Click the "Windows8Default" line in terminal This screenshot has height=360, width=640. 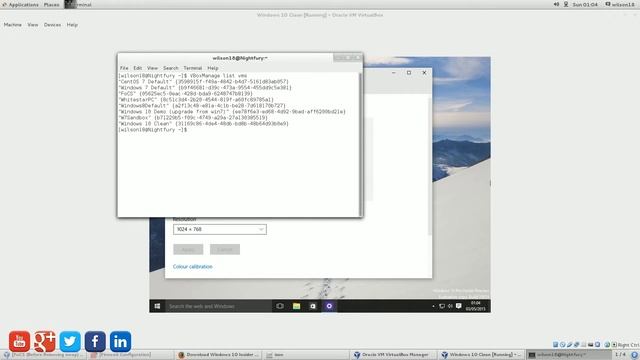click(x=202, y=106)
